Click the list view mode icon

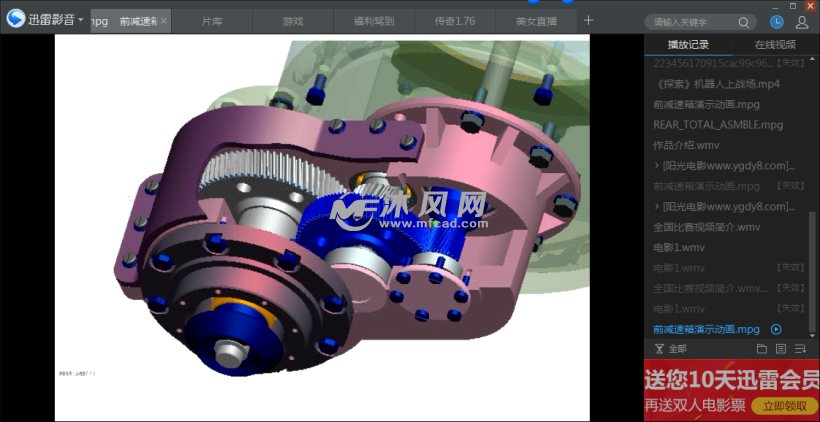coord(781,349)
